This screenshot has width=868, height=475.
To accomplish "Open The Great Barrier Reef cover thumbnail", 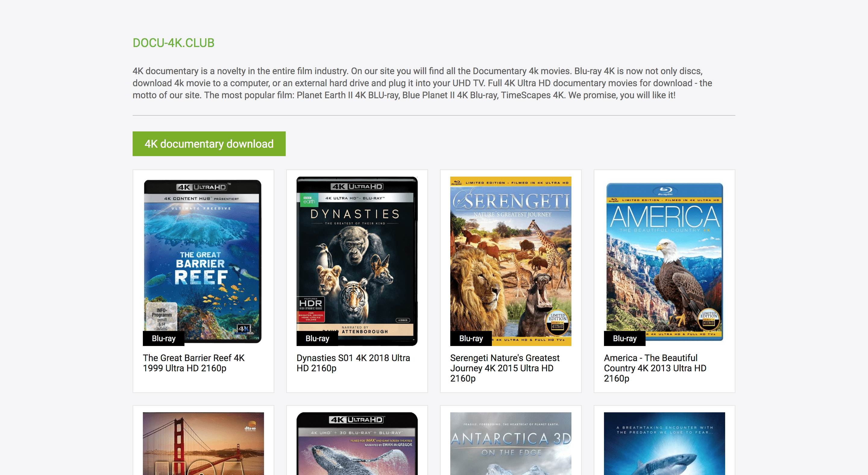I will click(203, 261).
